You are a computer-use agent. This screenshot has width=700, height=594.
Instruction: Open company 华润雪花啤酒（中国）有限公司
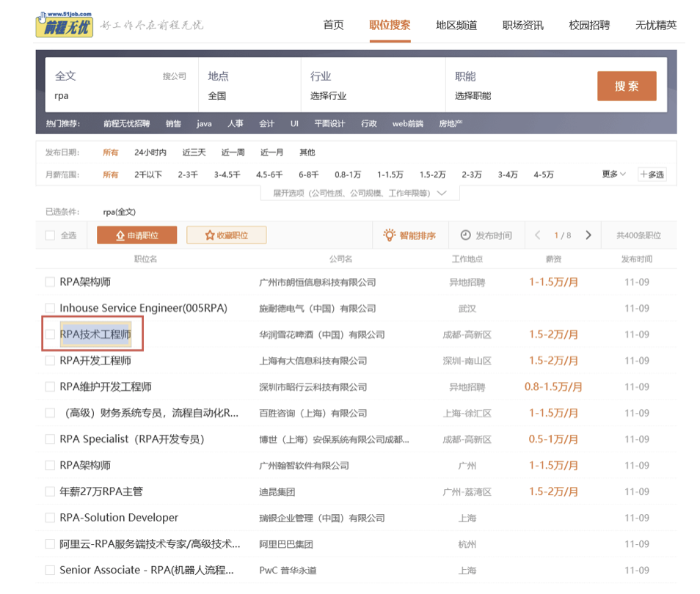point(322,334)
